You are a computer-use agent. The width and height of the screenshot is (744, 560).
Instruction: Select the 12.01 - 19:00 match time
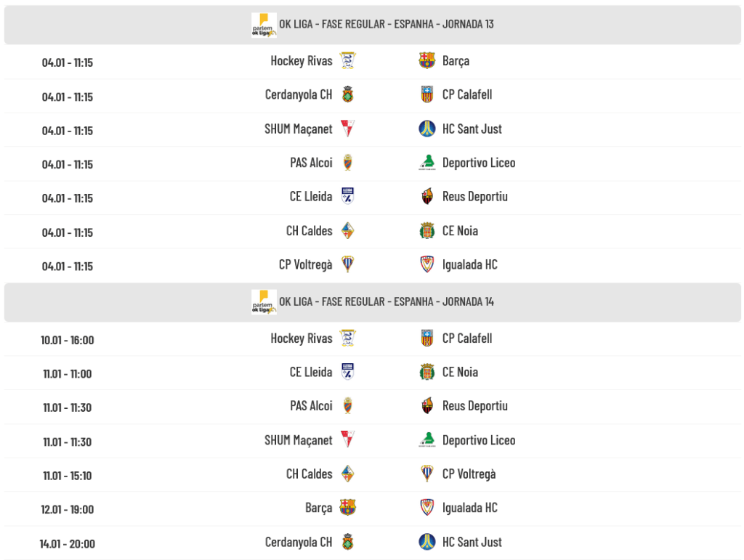[68, 509]
